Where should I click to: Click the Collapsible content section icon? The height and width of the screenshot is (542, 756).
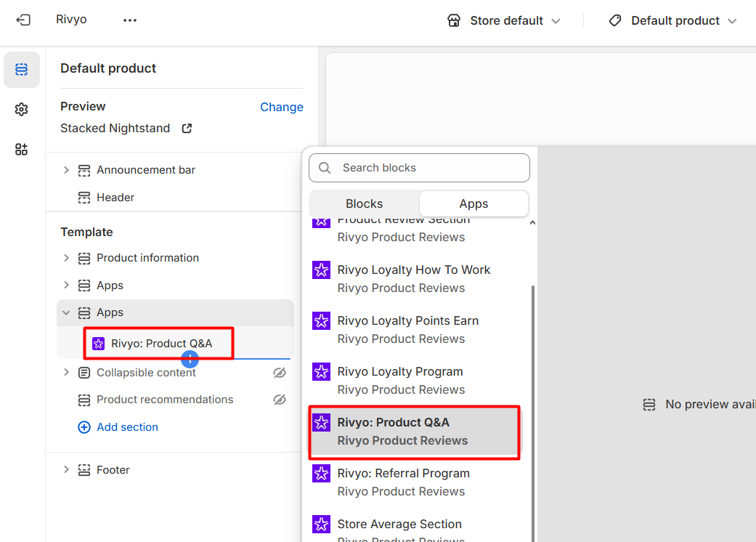84,373
